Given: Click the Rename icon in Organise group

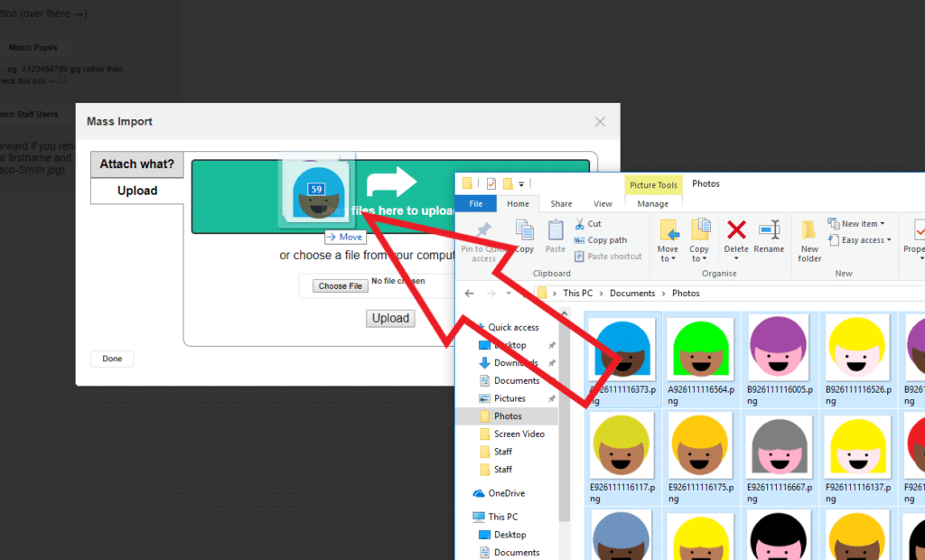Looking at the screenshot, I should [770, 230].
